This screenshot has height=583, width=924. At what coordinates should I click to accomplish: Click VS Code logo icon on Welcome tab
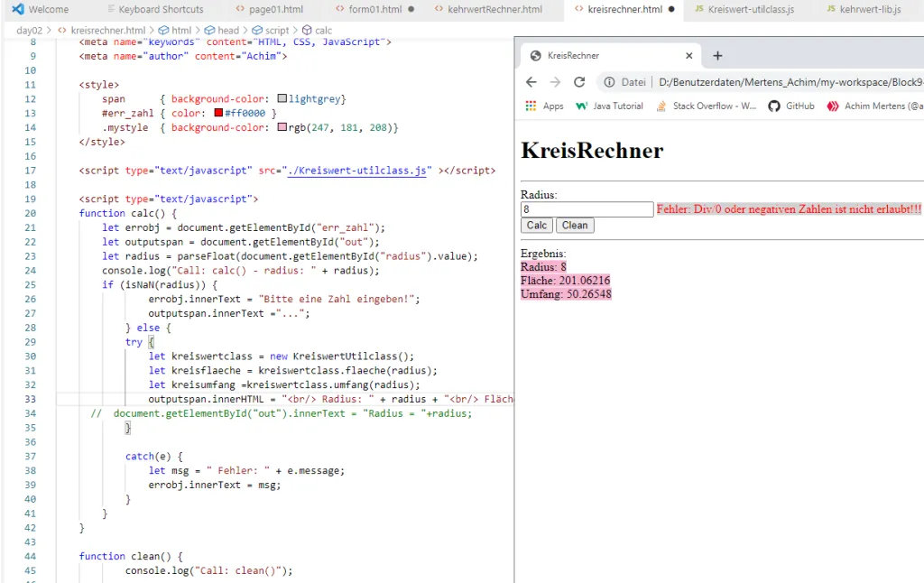pos(18,9)
